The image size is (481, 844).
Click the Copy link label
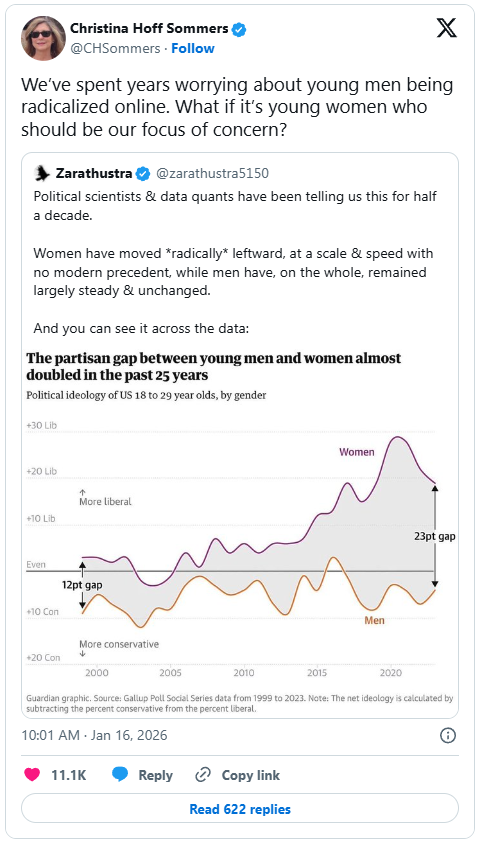point(251,775)
